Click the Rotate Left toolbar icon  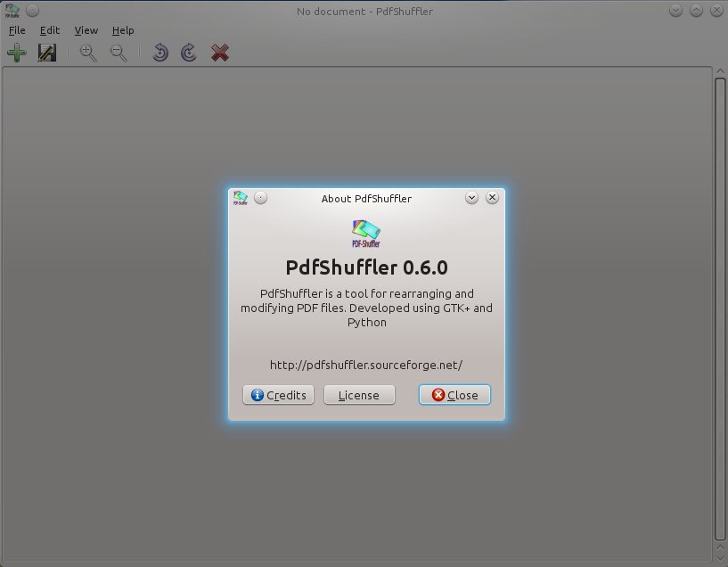click(160, 53)
